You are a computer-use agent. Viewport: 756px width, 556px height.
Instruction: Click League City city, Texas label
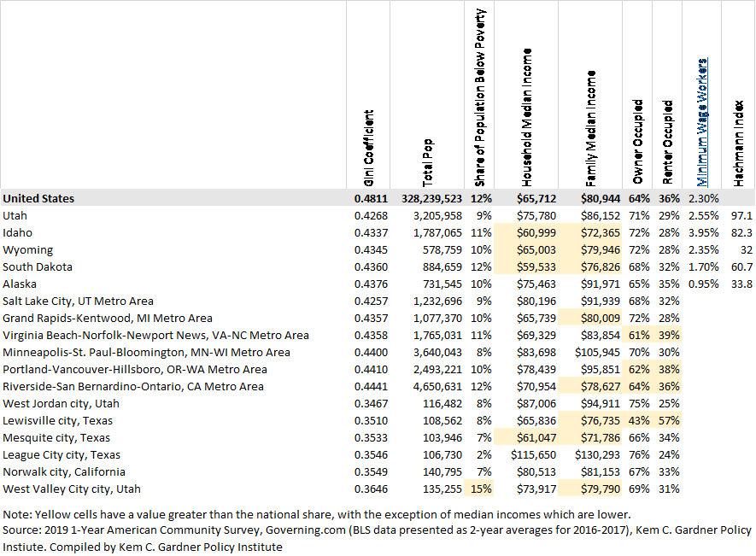tap(62, 455)
